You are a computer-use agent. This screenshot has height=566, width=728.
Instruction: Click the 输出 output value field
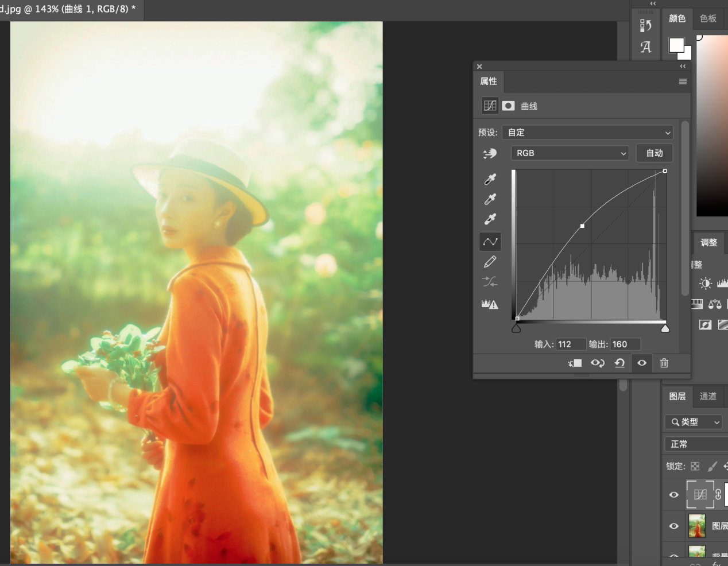[625, 344]
